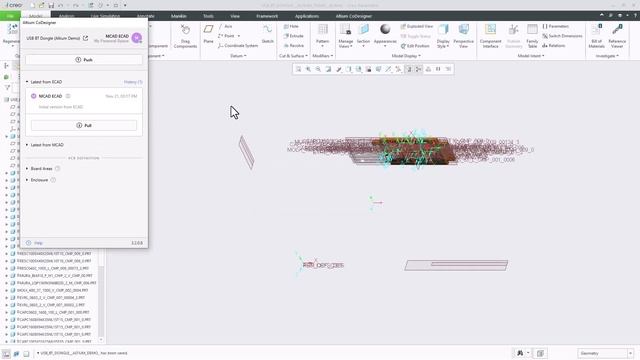The height and width of the screenshot is (360, 640).
Task: Open the History link
Action: 133,82
